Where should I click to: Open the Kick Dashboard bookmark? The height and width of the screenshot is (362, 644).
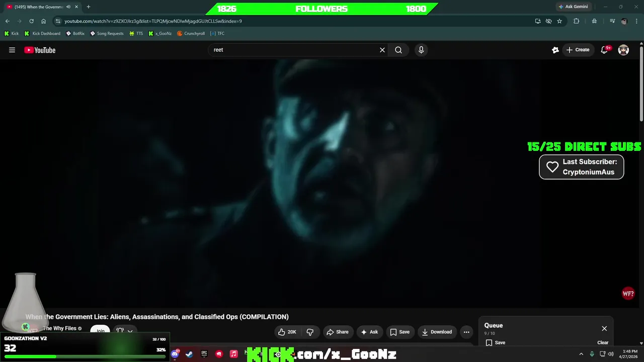click(x=42, y=34)
